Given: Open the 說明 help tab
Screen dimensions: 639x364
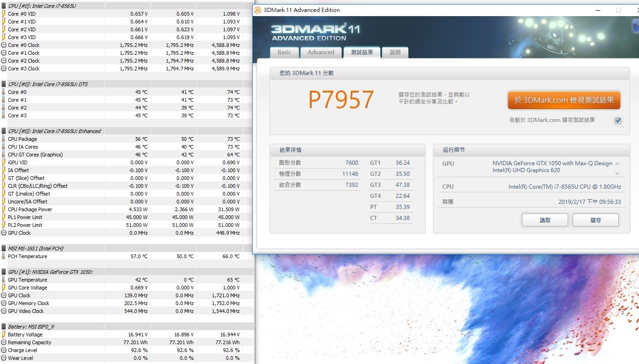Looking at the screenshot, I should coord(395,52).
